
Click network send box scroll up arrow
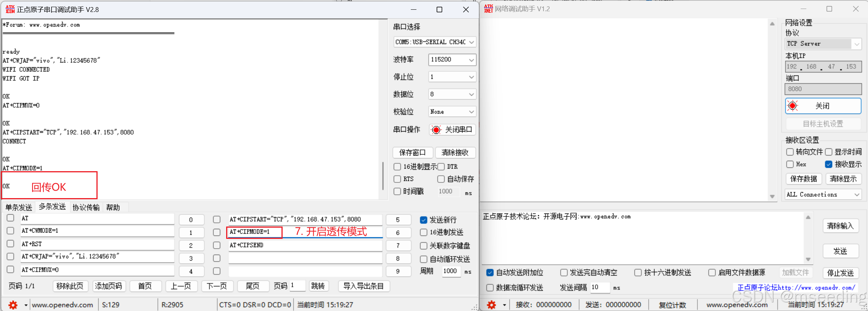click(808, 217)
